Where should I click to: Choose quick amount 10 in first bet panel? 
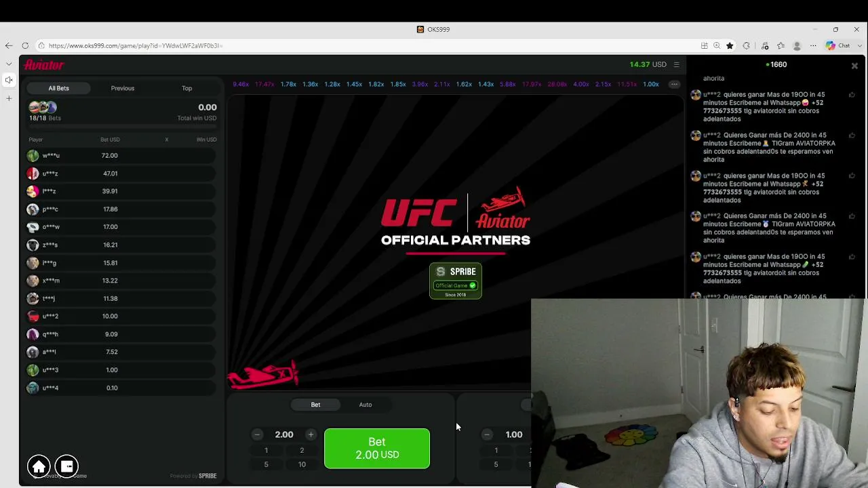[302, 464]
